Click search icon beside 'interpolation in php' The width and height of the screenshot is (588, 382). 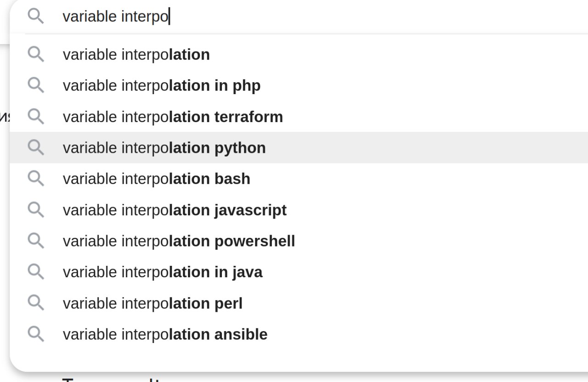coord(36,85)
